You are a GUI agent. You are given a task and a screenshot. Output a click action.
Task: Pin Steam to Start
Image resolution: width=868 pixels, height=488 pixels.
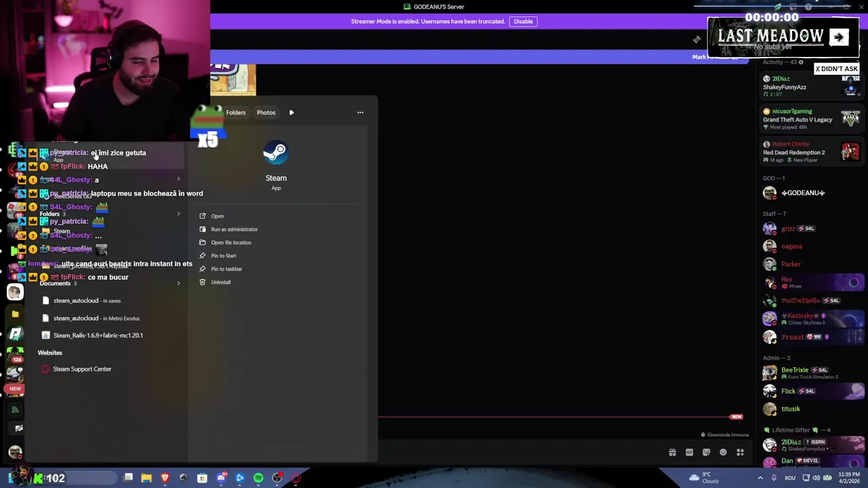point(223,256)
